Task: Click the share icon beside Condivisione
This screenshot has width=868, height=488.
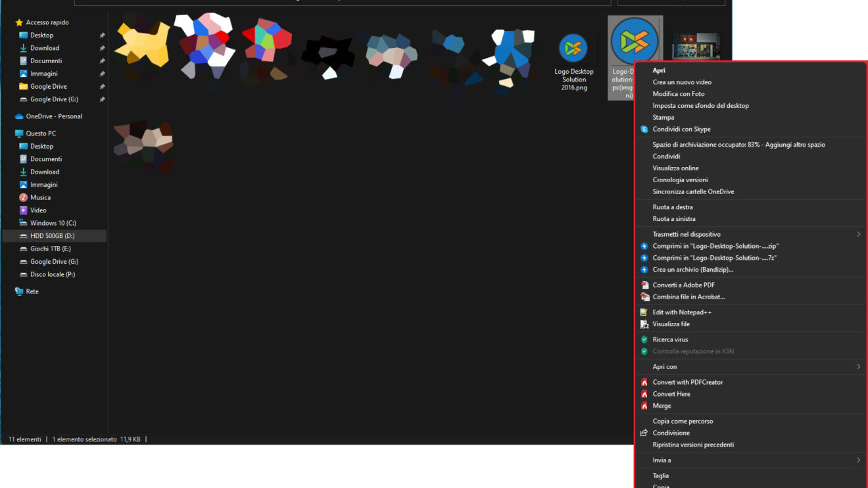Action: pyautogui.click(x=644, y=433)
